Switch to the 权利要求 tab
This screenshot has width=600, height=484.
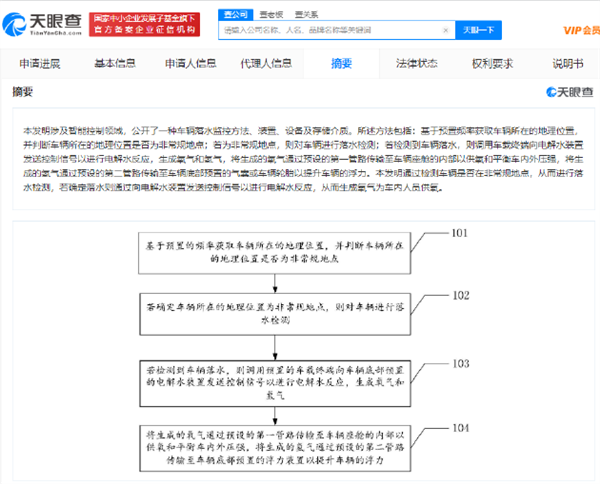492,64
